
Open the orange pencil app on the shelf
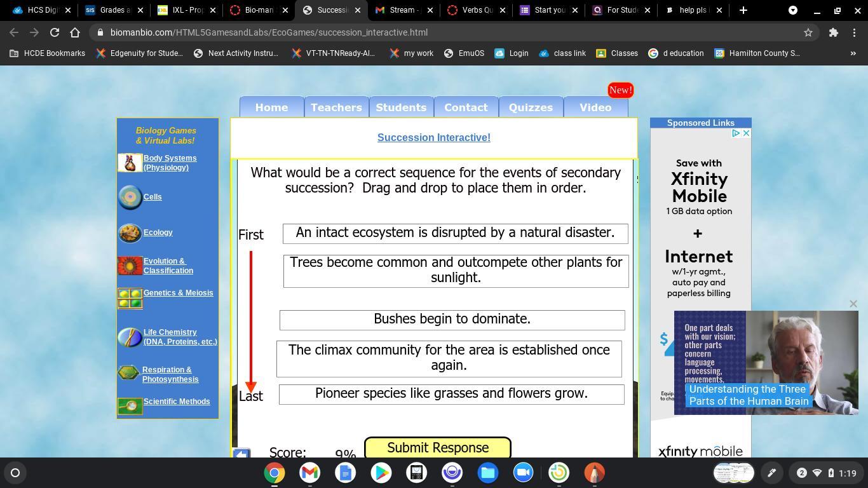(x=595, y=473)
